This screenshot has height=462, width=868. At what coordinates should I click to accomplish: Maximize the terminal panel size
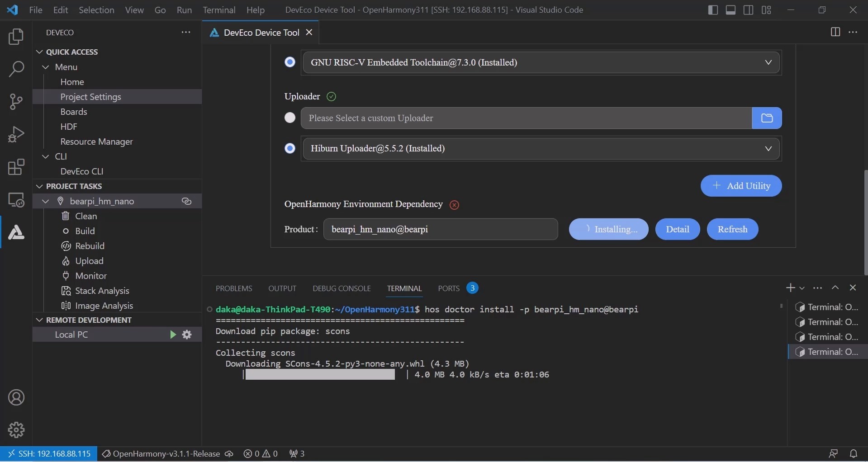(x=835, y=288)
